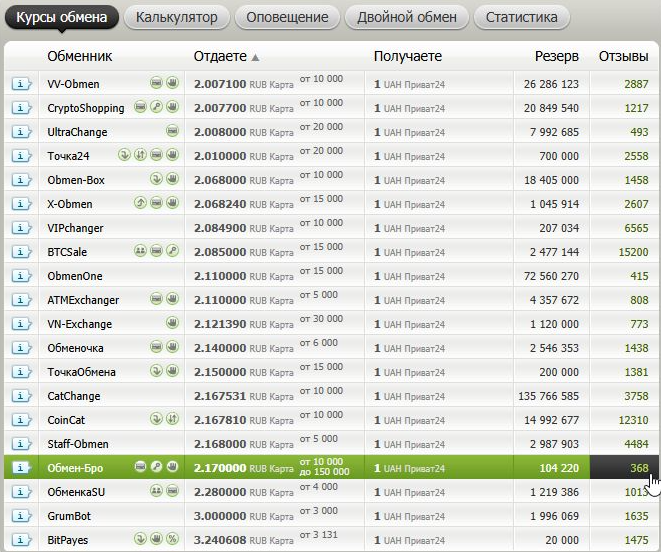
Task: Open the CoinCat exchanger link
Action: tap(66, 420)
